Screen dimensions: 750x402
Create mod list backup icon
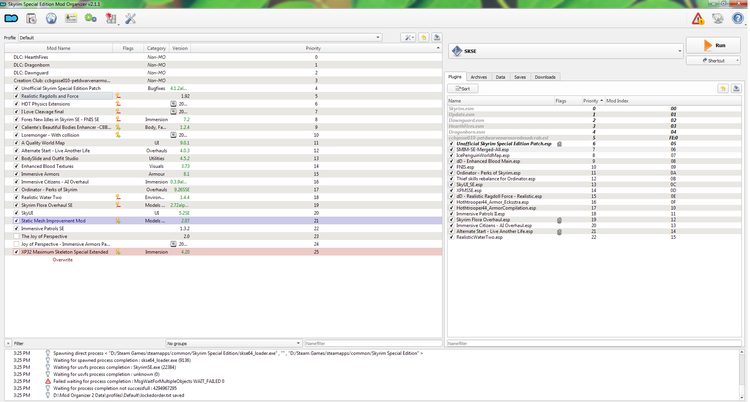coord(437,37)
